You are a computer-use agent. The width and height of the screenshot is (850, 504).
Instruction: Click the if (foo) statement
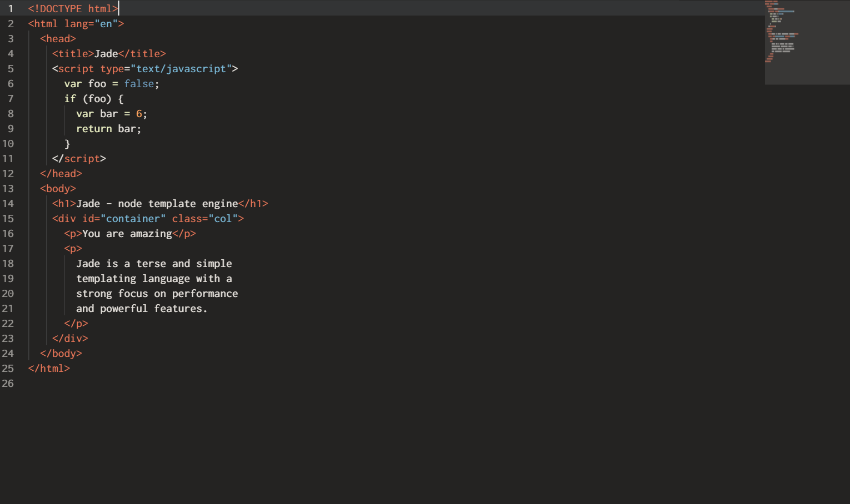click(x=94, y=99)
